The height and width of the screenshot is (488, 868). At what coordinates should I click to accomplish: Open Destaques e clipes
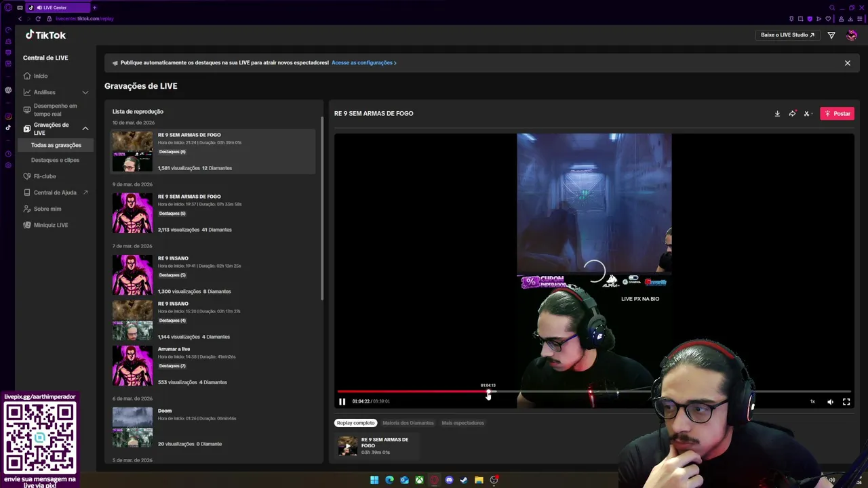tap(56, 160)
